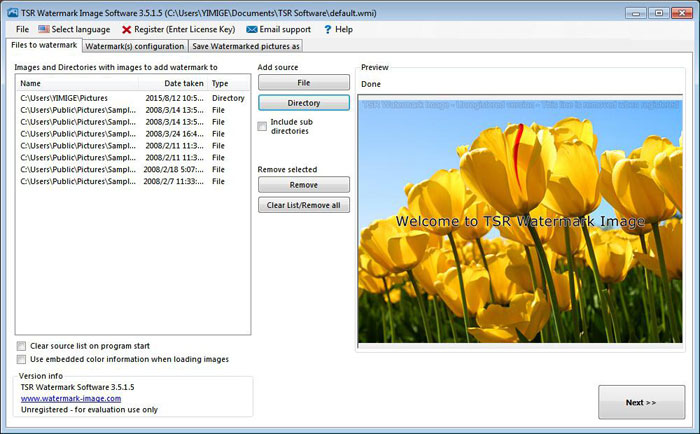Select the file row dated 2008/3/24 16:4...
This screenshot has width=700, height=434.
point(133,134)
